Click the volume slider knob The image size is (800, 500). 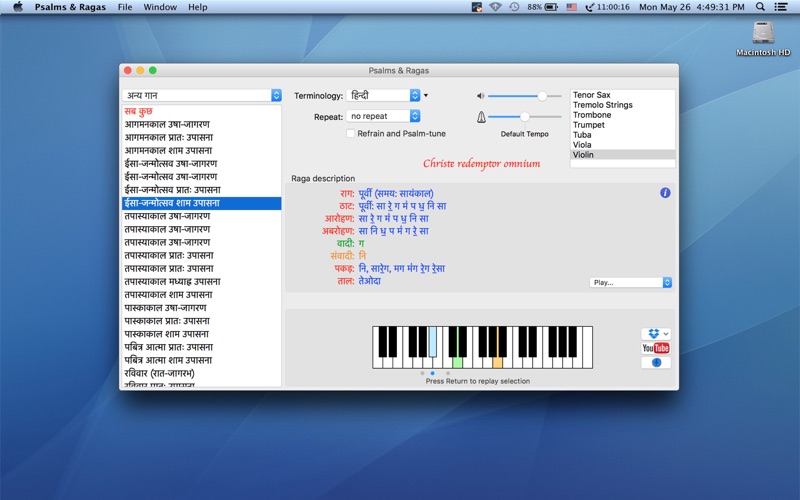pyautogui.click(x=542, y=96)
